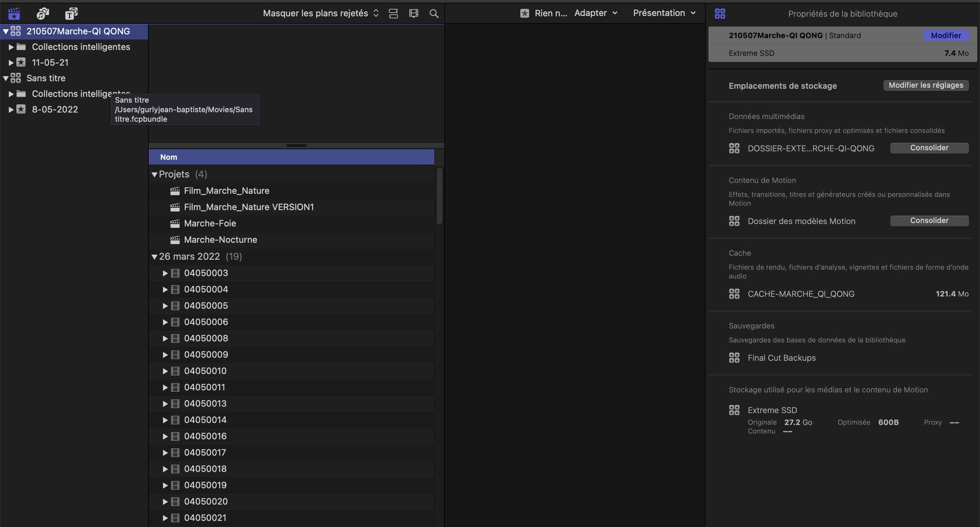
Task: Open the Titles and Generators sidebar
Action: [x=71, y=14]
